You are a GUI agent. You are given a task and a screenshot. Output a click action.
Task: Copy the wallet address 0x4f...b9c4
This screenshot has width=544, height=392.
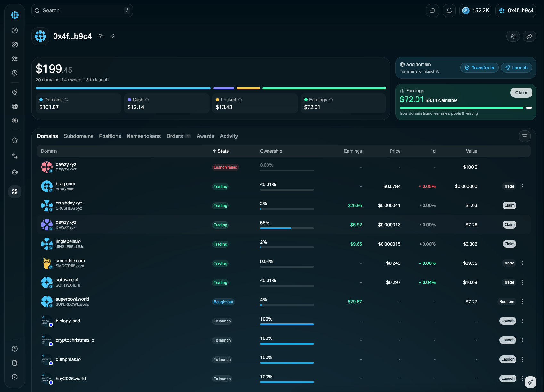(x=101, y=36)
